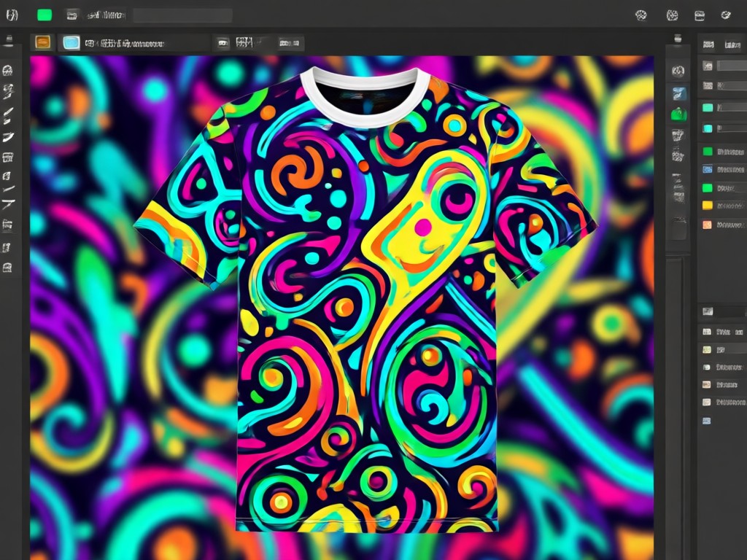Select the third tool from top in left toolbar
Image resolution: width=747 pixels, height=560 pixels.
point(8,115)
